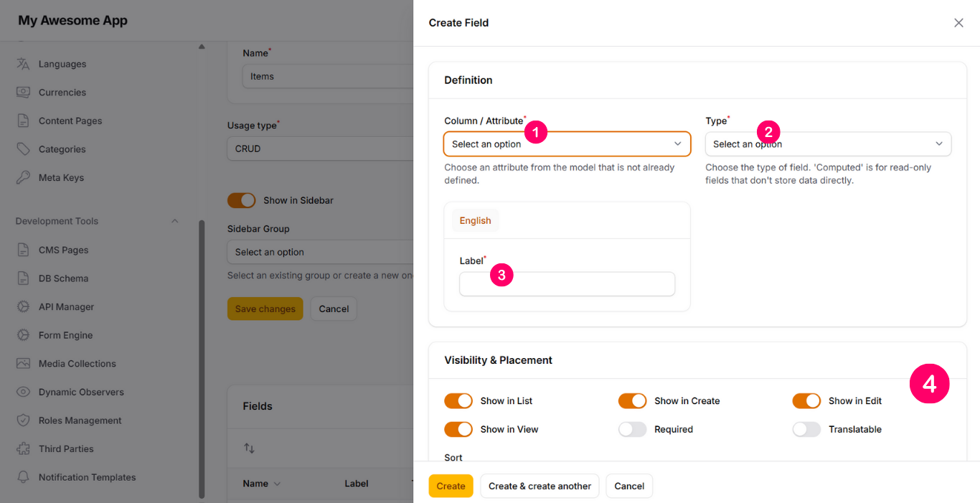Click the Categories tag icon
Image resolution: width=980 pixels, height=503 pixels.
pyautogui.click(x=23, y=149)
